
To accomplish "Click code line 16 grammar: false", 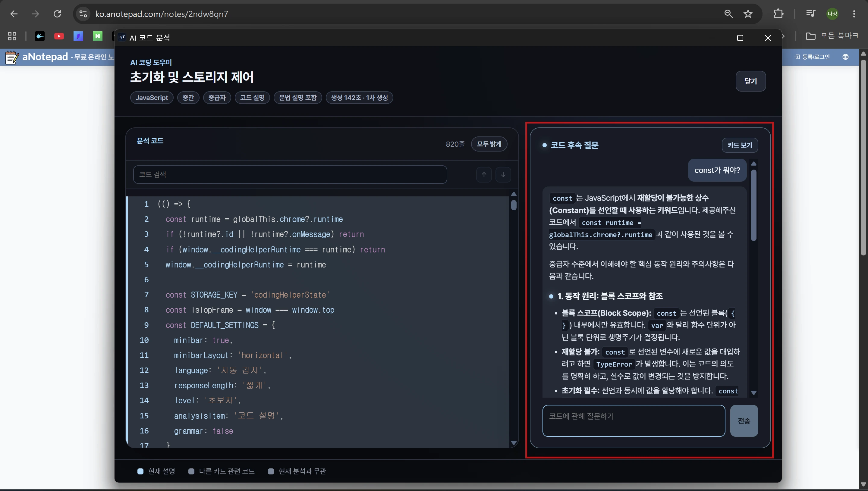I will pyautogui.click(x=203, y=431).
